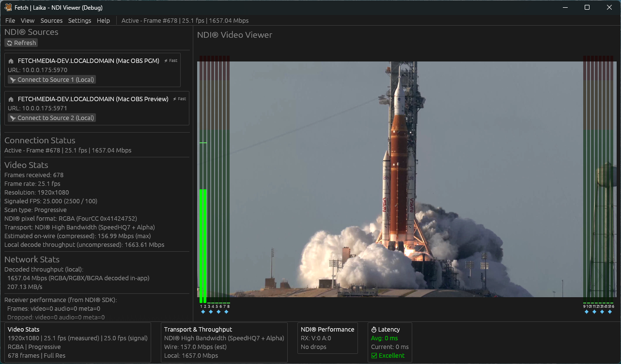621x364 pixels.
Task: Click the green checkmark beside Excellent
Action: tap(375, 355)
